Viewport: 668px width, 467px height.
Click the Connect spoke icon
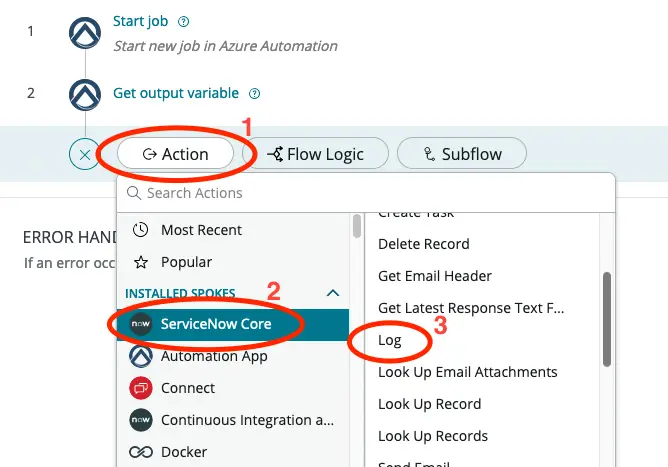[141, 388]
